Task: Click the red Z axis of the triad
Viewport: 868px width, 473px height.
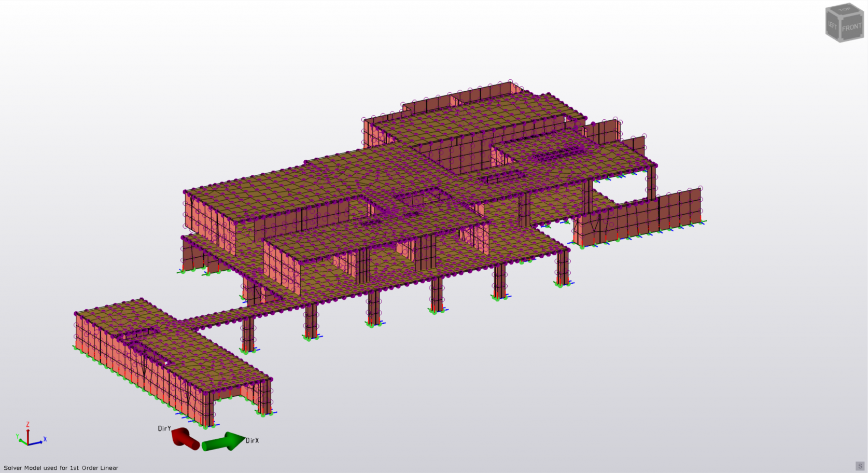Action: pos(27,435)
